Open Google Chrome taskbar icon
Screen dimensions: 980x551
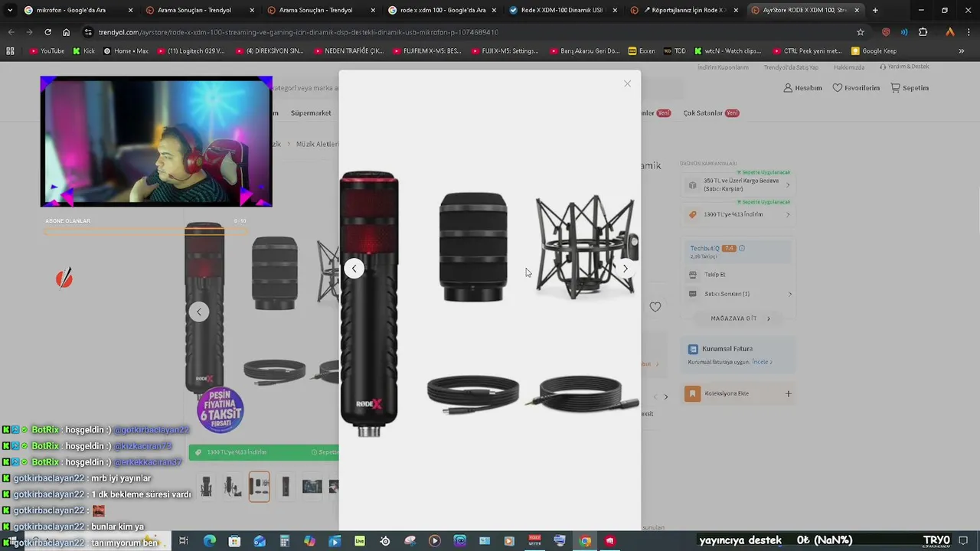(585, 541)
